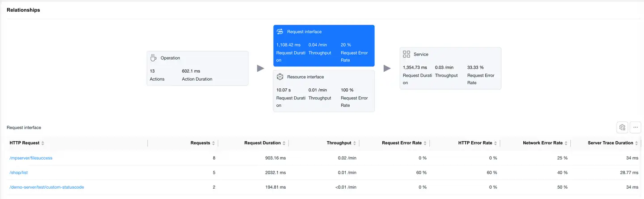
Task: Select the Resource interface card
Action: click(324, 91)
